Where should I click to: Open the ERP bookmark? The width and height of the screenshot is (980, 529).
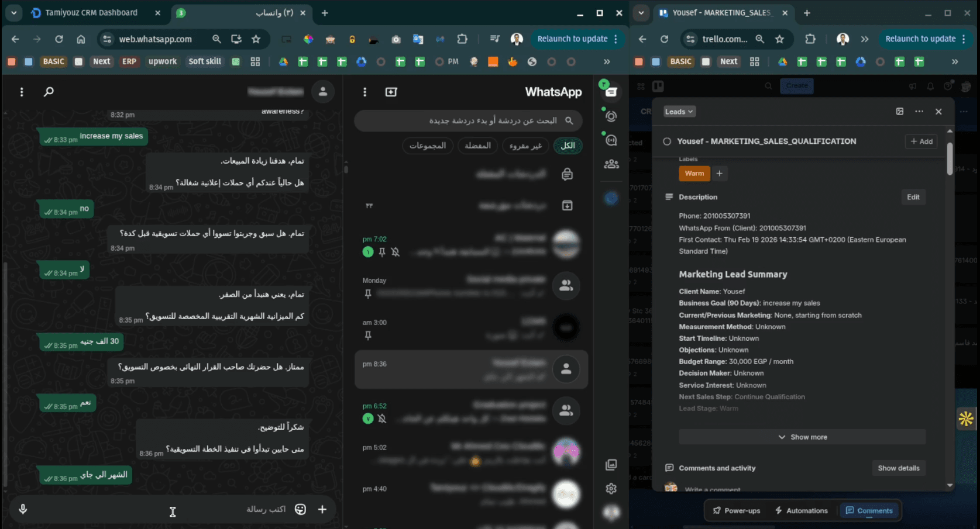click(129, 61)
